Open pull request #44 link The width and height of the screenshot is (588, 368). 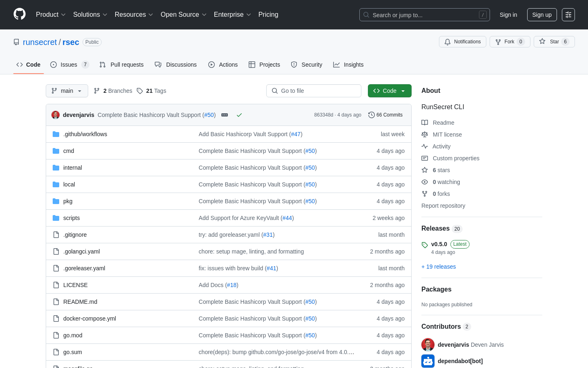287,218
